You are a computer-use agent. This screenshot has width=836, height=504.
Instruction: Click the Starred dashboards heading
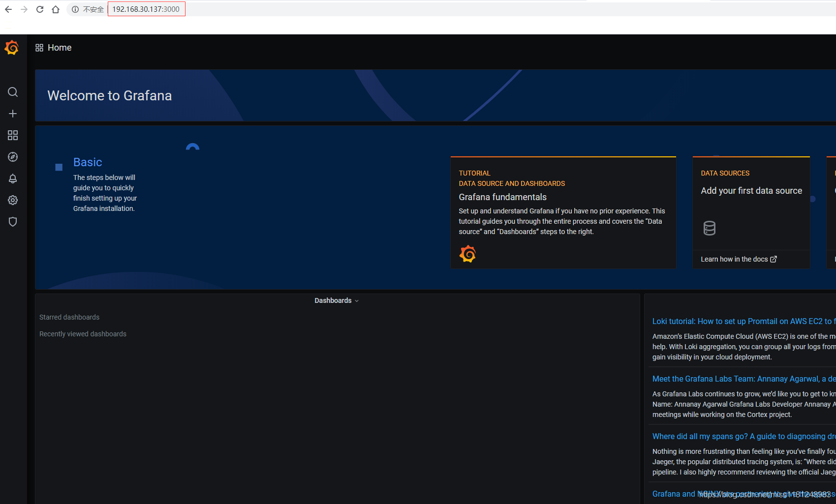(69, 317)
